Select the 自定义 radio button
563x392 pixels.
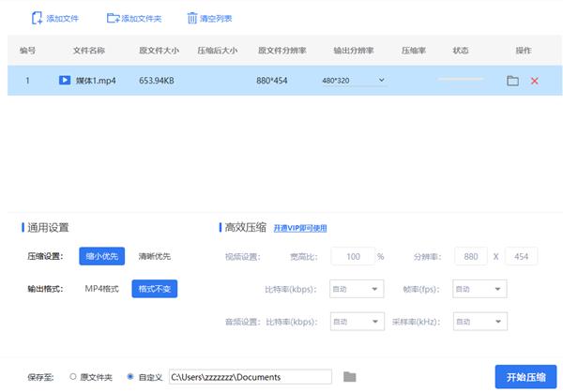tap(130, 377)
